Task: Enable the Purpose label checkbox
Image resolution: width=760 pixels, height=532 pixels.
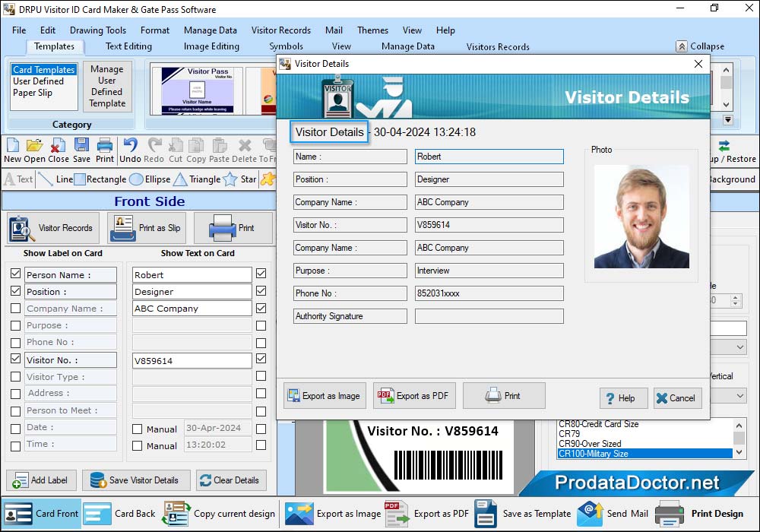Action: [15, 325]
